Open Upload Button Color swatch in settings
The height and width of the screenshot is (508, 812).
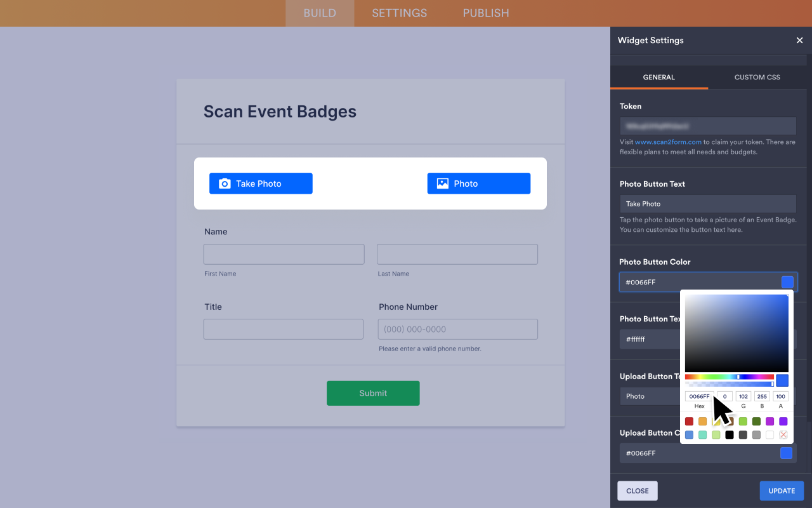[786, 453]
